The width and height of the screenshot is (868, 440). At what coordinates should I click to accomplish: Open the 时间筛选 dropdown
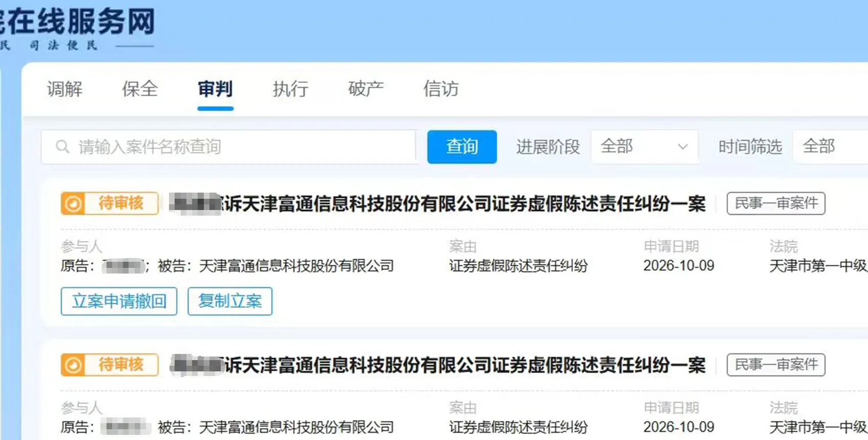coord(830,147)
